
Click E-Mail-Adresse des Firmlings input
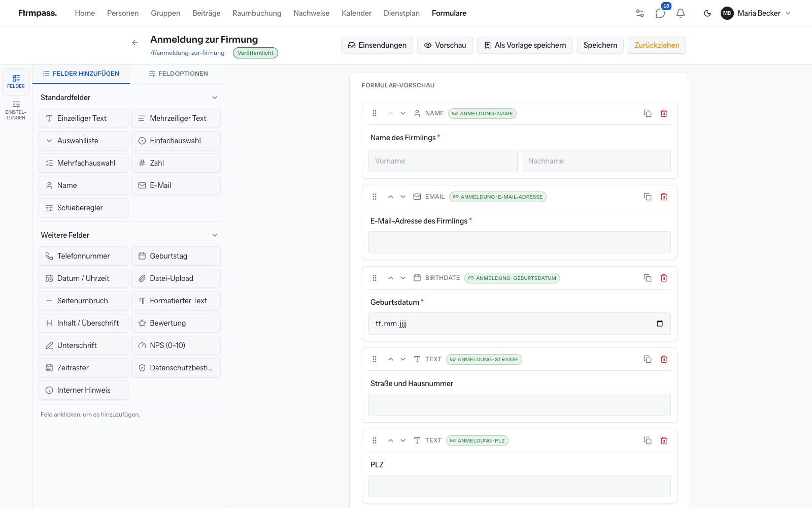(520, 242)
